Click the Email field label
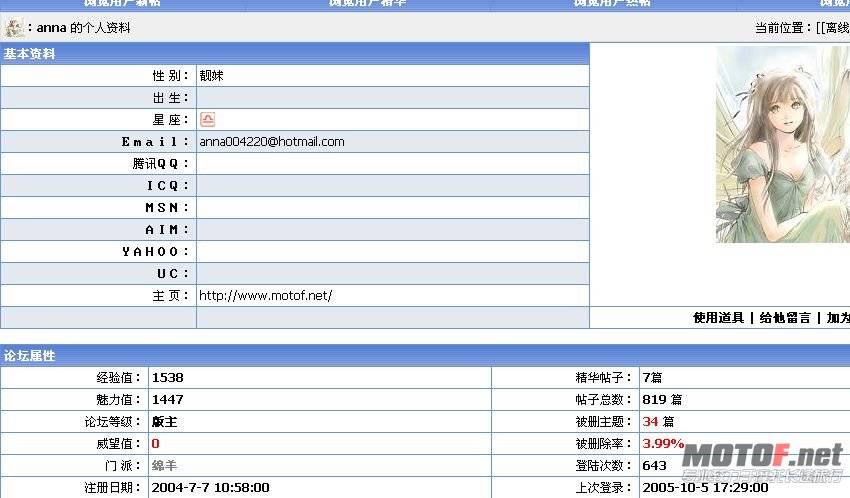The width and height of the screenshot is (850, 498). (x=155, y=141)
